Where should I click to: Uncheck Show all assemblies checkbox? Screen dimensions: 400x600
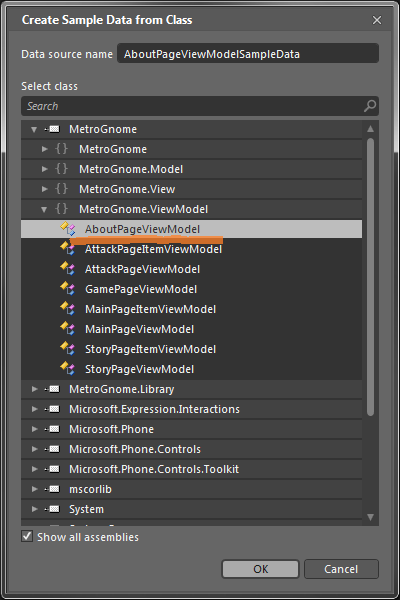tap(27, 536)
